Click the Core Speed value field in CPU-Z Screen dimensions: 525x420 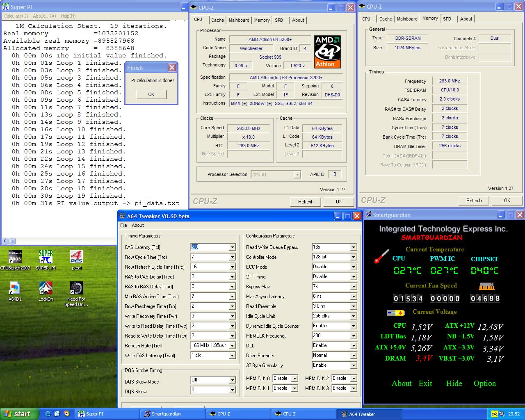point(249,128)
